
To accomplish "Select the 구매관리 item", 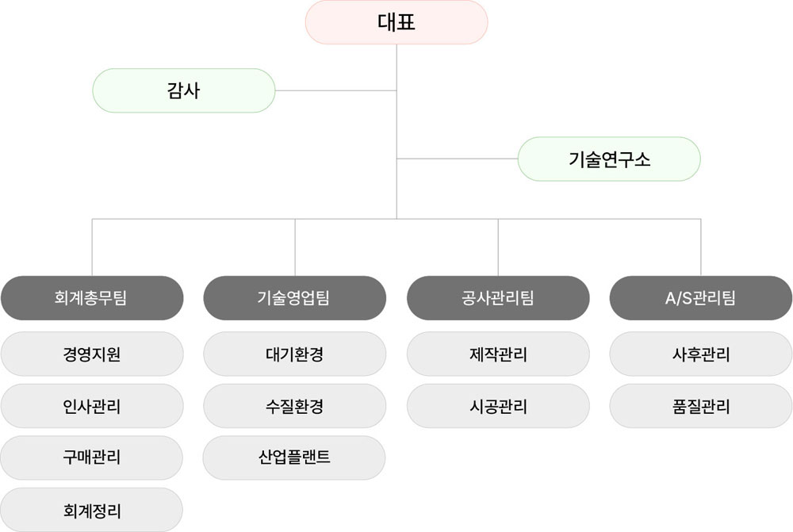I will 92,457.
